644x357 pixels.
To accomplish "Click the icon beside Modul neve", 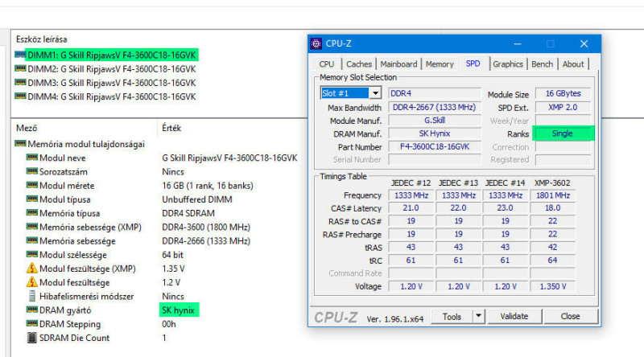I will click(x=31, y=158).
